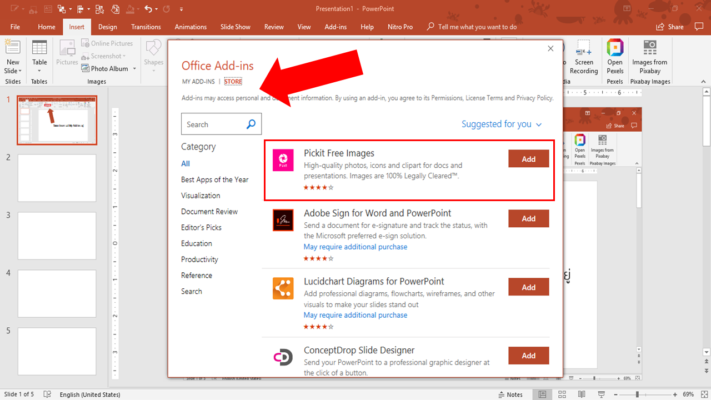Viewport: 711px width, 400px height.
Task: Expand the New Slide dropdown arrow
Action: coord(20,71)
